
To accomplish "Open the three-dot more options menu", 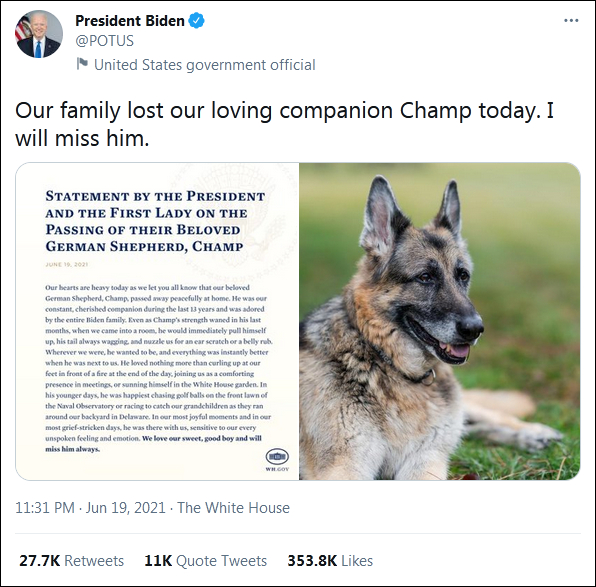I will point(571,21).
